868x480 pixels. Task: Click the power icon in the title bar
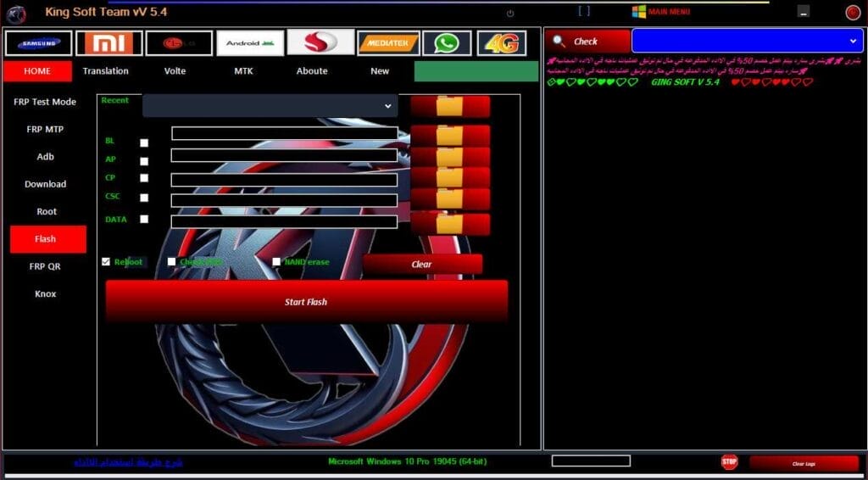(x=509, y=14)
